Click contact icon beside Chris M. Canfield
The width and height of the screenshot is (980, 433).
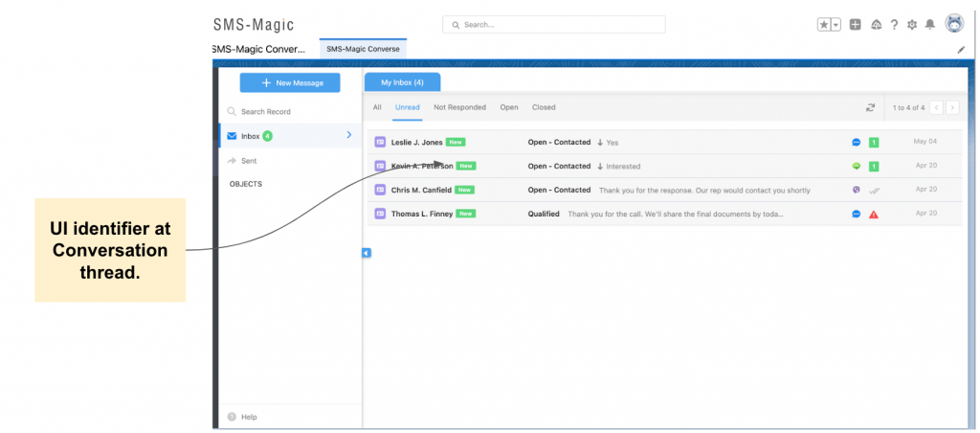coord(379,190)
